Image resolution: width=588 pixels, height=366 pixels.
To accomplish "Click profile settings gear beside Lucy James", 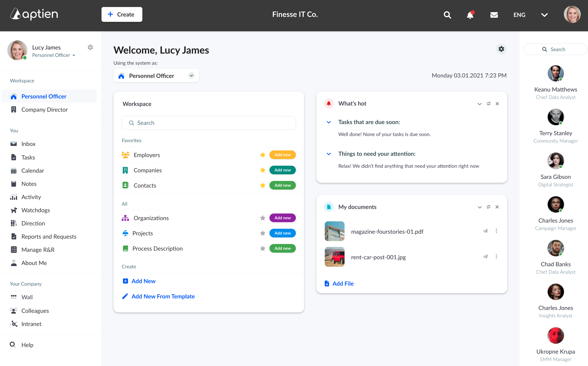I will [90, 47].
